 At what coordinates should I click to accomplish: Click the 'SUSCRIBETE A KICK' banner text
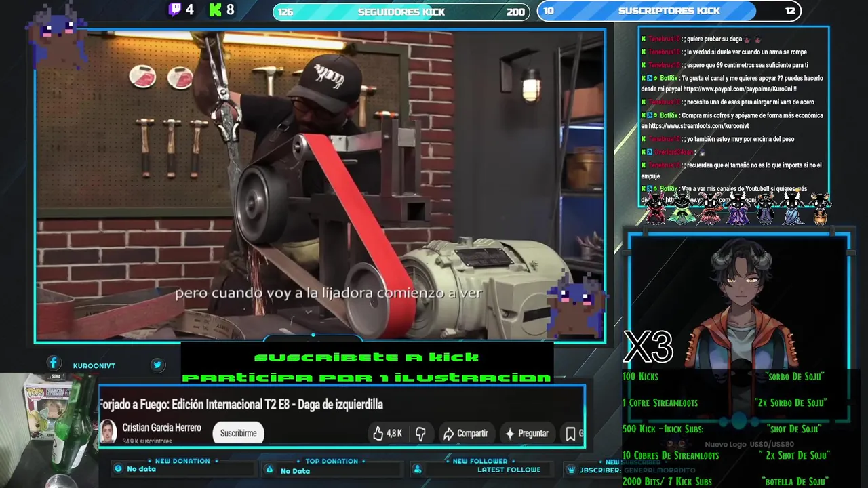[366, 357]
